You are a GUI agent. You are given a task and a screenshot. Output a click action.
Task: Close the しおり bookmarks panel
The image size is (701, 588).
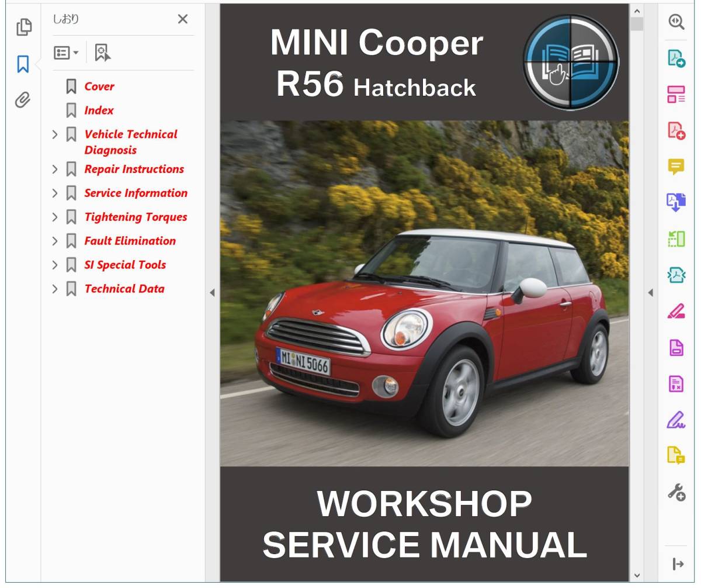click(183, 19)
